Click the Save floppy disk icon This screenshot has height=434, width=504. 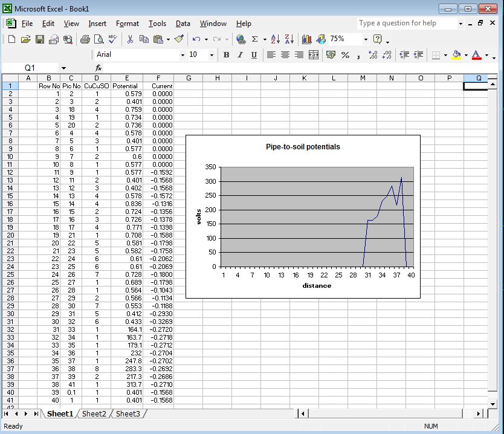click(x=39, y=39)
